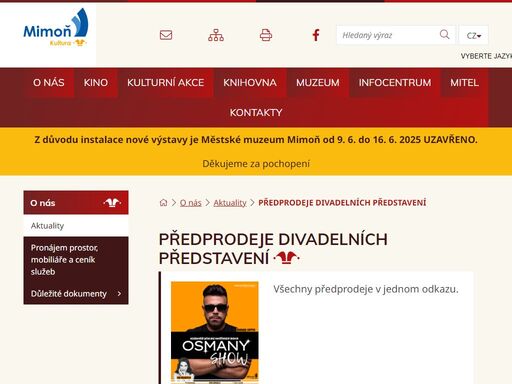Viewport: 512px width, 384px height.
Task: Open the KNIHOVNA menu item
Action: tap(250, 83)
